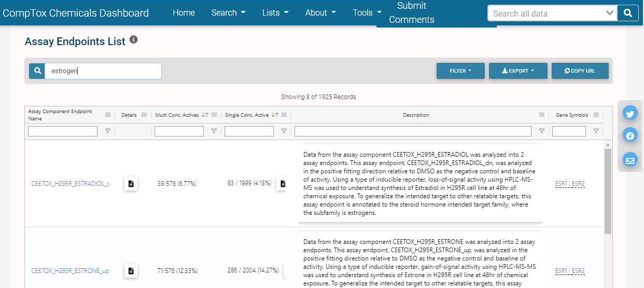Open details document icon for CEETOX_H295R_ESTRADIOL row
Screen dimensions: 644x288
click(x=131, y=184)
